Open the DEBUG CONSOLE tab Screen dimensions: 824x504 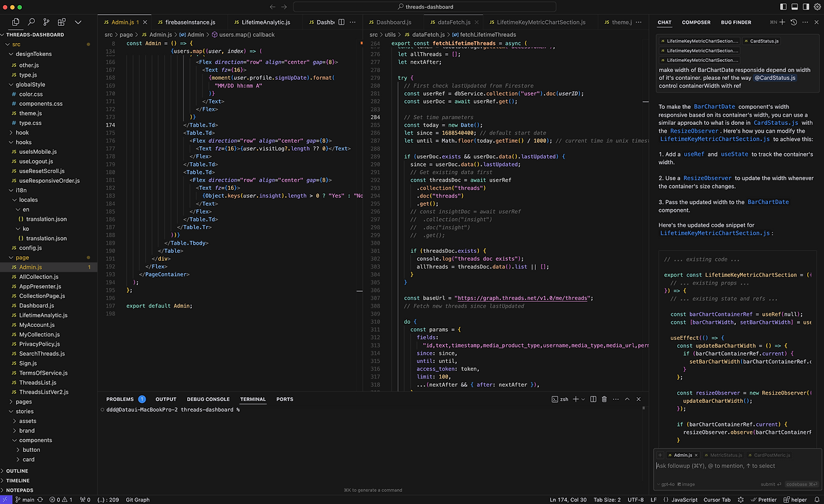[x=208, y=399]
